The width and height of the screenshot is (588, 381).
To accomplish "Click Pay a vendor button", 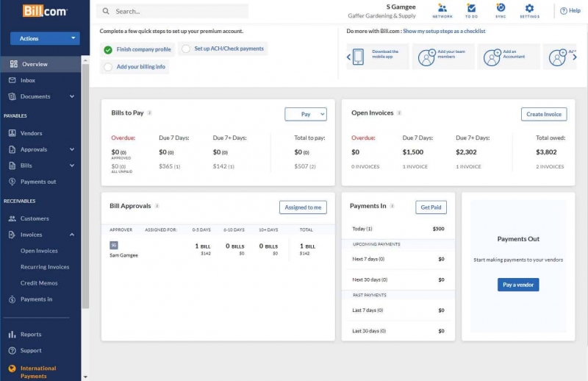I will [518, 285].
